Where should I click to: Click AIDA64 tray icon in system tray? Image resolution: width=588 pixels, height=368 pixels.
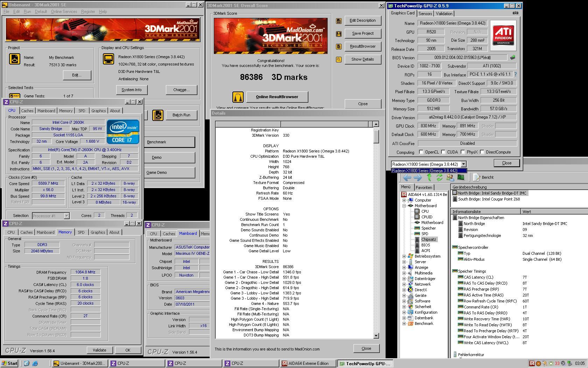(532, 363)
